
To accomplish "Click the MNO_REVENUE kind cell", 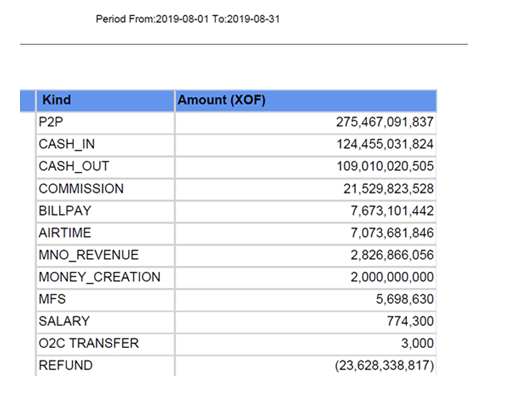I will tap(105, 255).
